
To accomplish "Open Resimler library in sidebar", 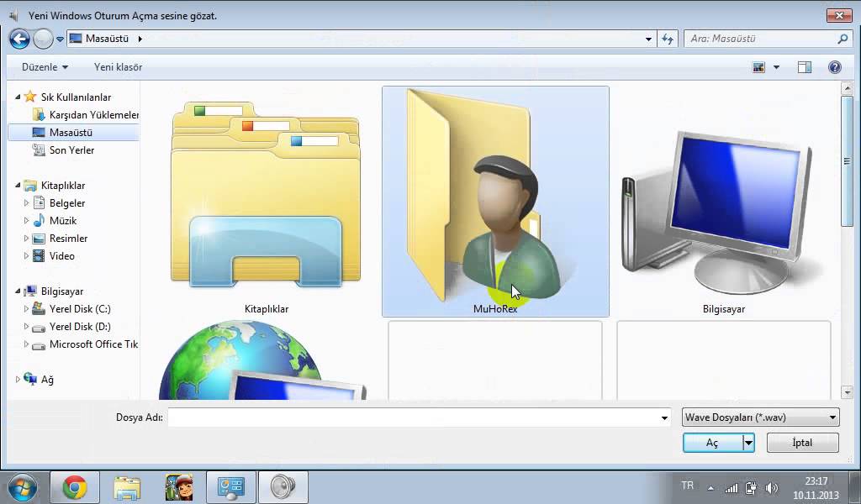I will pos(69,238).
